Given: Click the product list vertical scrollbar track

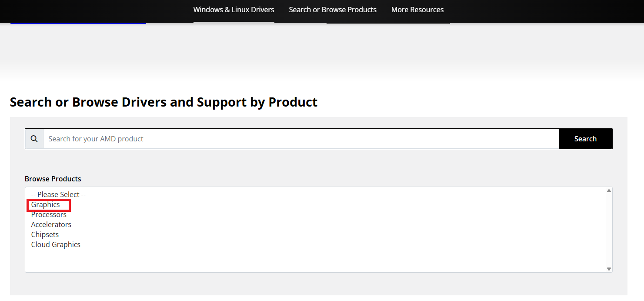Looking at the screenshot, I should tap(609, 230).
